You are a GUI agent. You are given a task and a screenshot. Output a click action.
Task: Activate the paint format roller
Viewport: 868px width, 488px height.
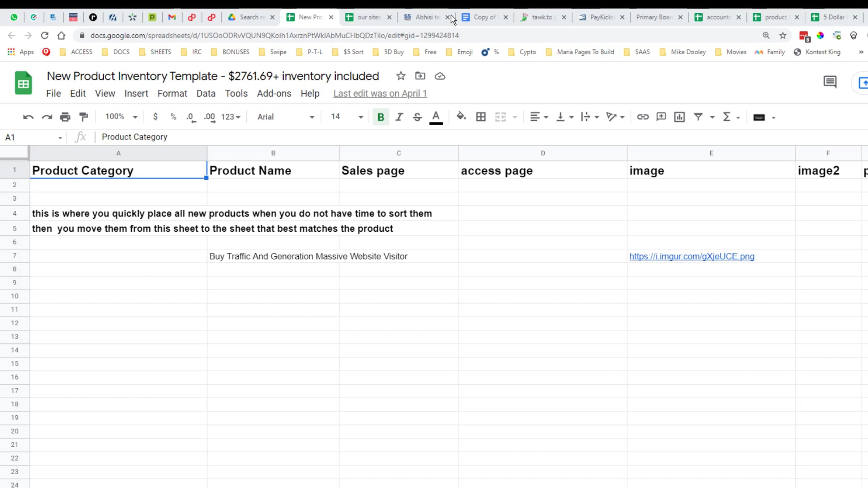pos(84,117)
